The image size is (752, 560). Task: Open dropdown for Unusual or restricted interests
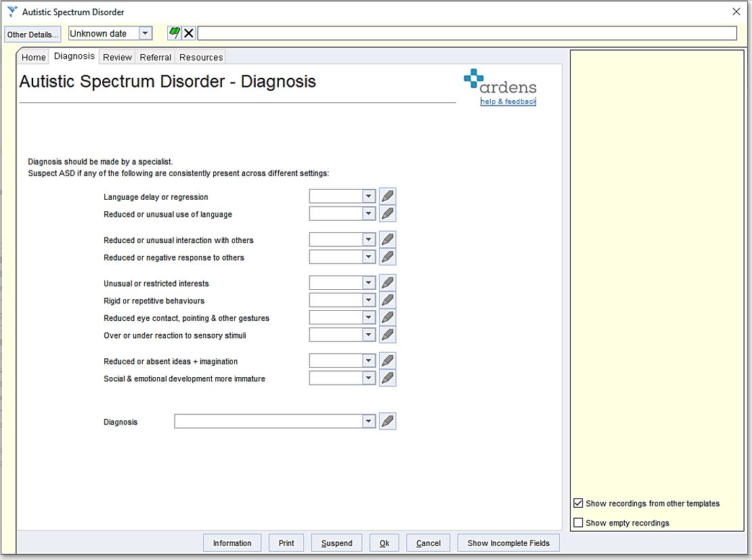(368, 282)
